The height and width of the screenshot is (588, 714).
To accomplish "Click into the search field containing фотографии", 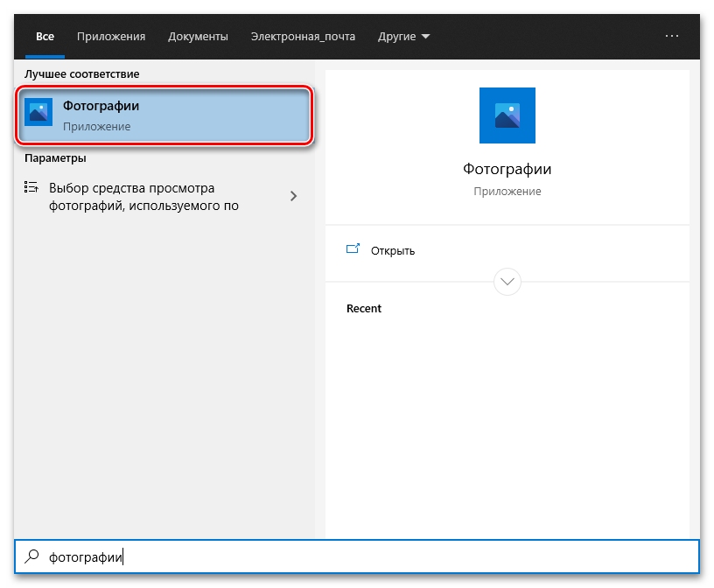I will tap(350, 556).
